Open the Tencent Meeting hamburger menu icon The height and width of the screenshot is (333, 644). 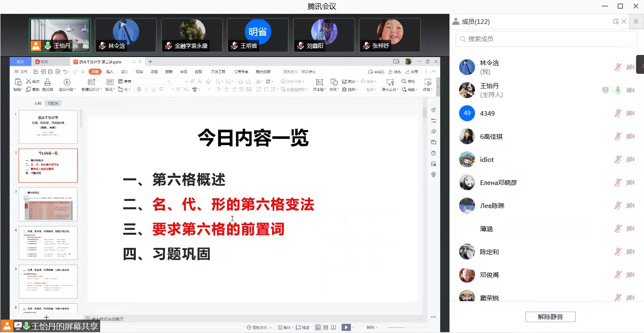(636, 21)
